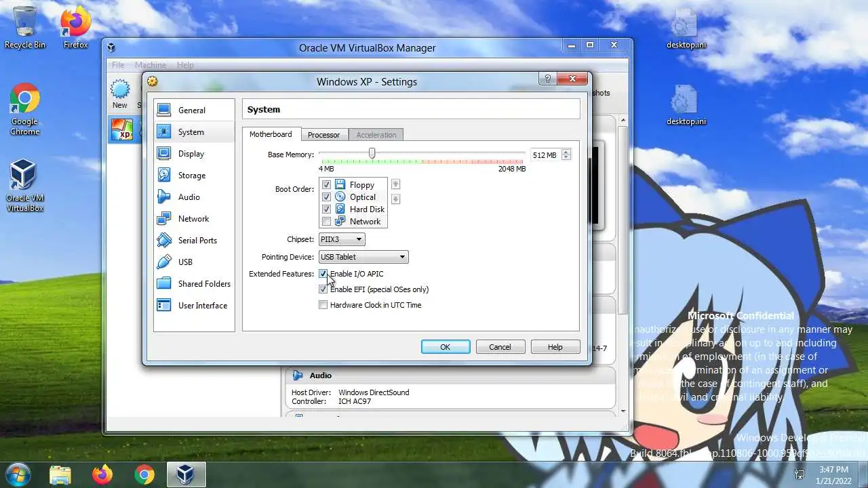Open the General settings category icon

point(164,110)
